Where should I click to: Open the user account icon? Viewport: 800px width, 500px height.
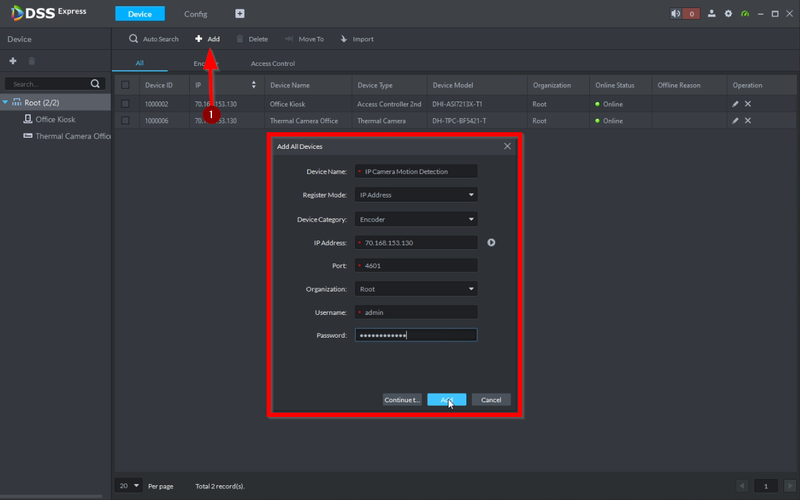click(712, 14)
